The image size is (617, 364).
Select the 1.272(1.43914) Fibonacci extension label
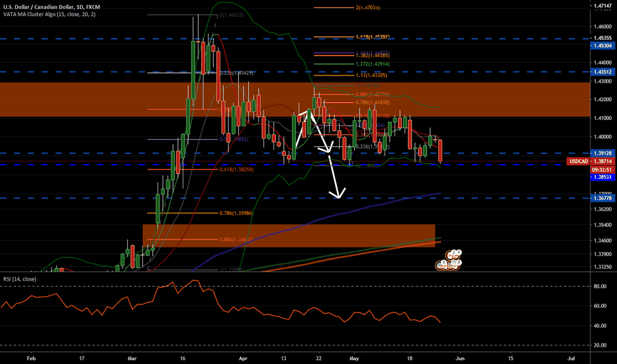(x=372, y=64)
